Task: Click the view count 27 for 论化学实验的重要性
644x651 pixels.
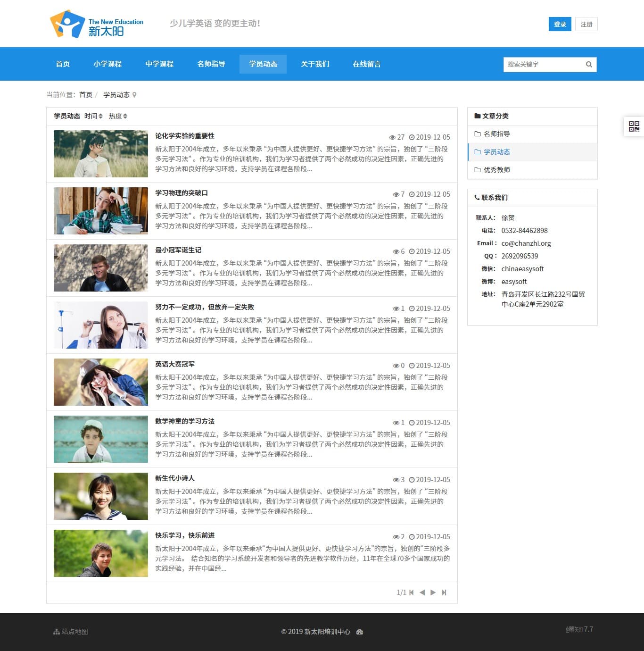Action: click(x=397, y=137)
